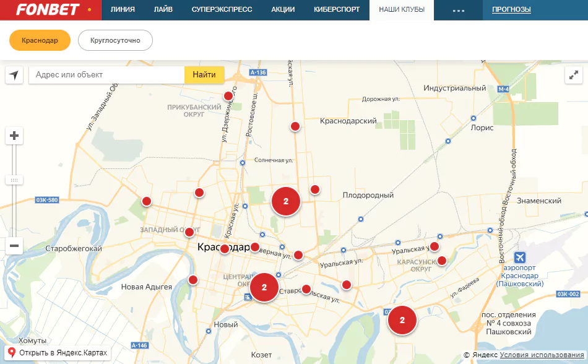Click the Найти search button
This screenshot has width=588, height=364.
(x=204, y=75)
